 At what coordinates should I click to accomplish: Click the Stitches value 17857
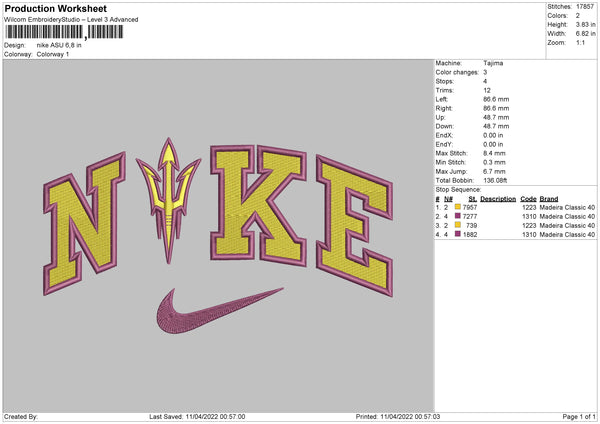coord(585,7)
